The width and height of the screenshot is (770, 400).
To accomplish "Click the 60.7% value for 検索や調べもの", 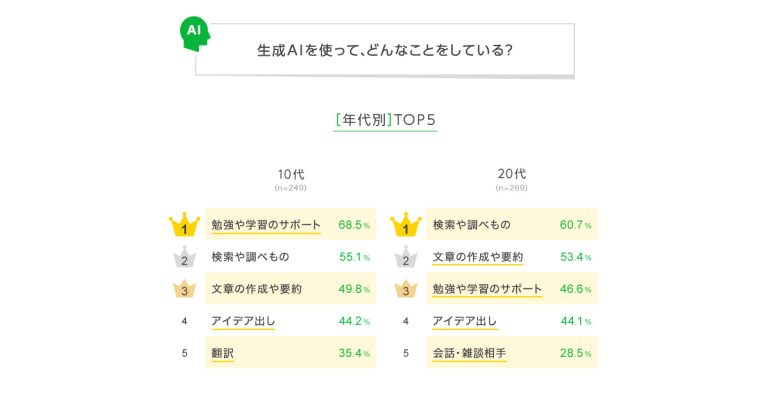I will (576, 225).
